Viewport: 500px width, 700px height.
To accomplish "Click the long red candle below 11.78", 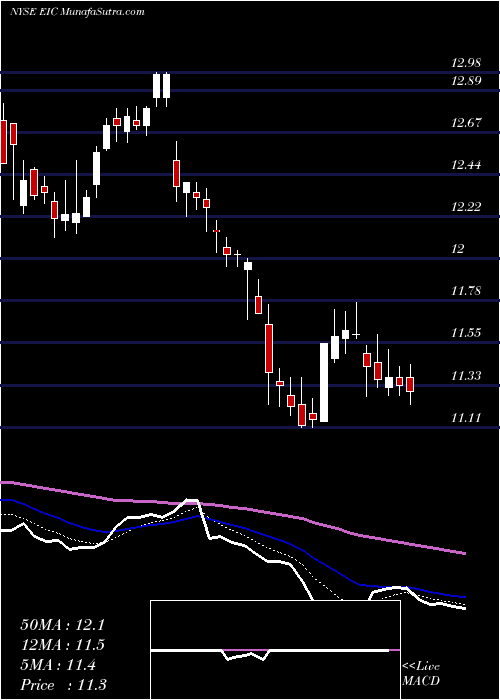I will point(269,348).
